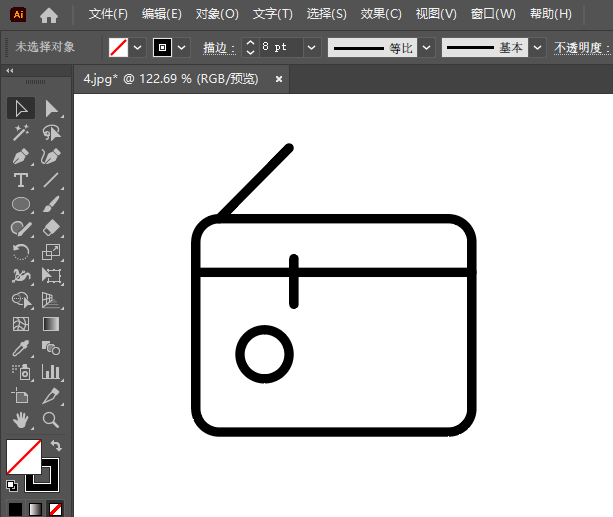This screenshot has width=613, height=517.
Task: Select the Zoom tool
Action: pos(51,420)
